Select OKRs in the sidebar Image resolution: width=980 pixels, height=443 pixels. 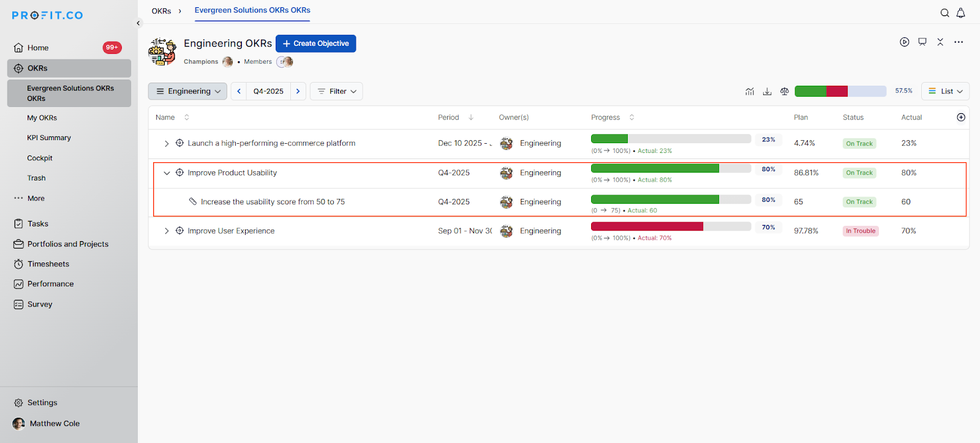coord(69,69)
